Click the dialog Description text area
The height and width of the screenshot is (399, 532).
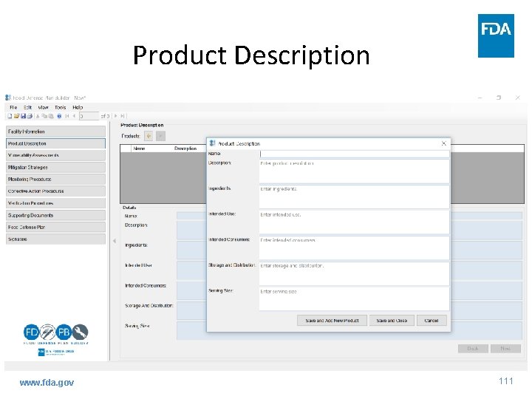[354, 171]
